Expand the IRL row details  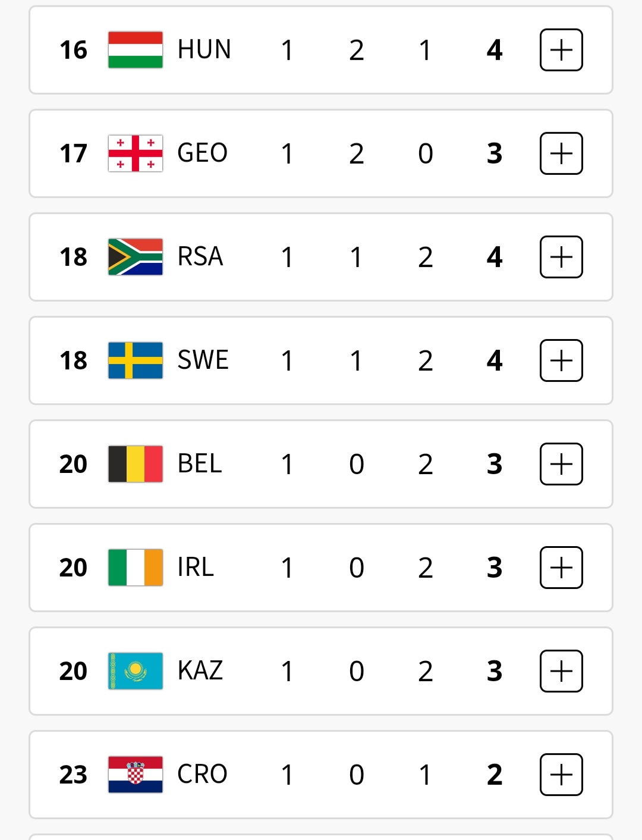pyautogui.click(x=561, y=568)
